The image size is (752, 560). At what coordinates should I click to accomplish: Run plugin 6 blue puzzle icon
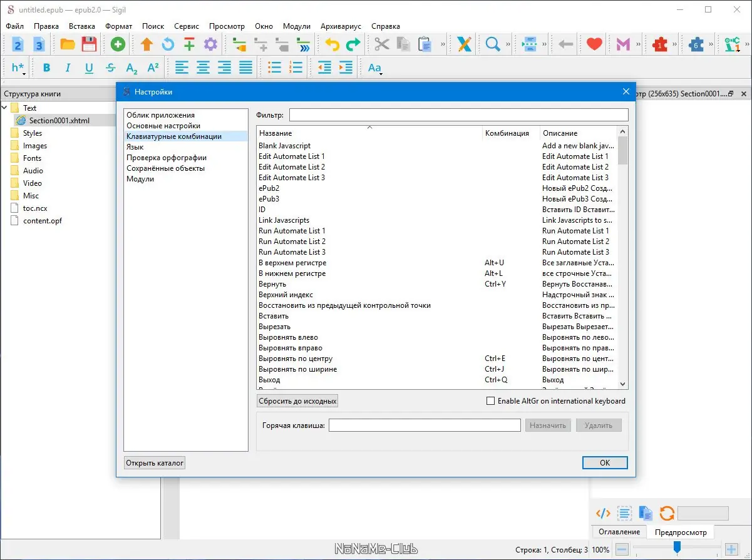[x=696, y=44]
